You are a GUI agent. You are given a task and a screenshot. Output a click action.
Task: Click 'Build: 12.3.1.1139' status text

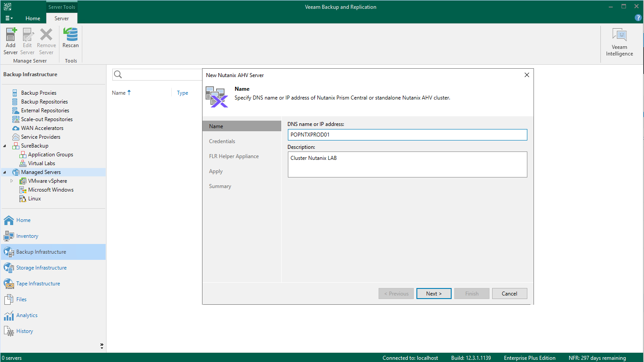[x=471, y=358]
